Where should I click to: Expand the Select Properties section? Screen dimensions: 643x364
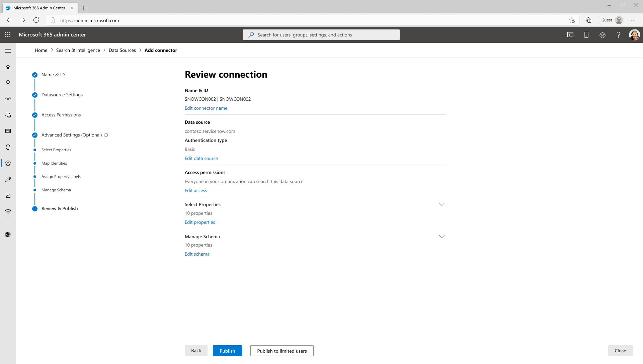click(441, 204)
